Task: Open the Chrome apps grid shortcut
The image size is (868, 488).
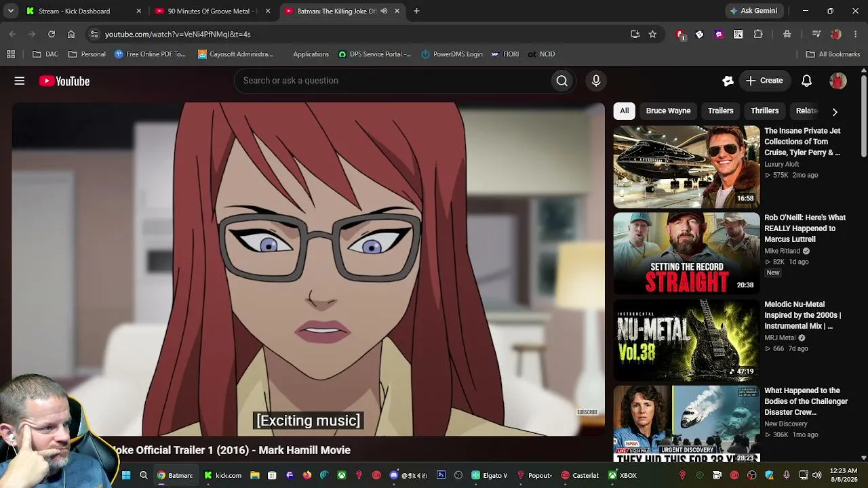Action: point(11,54)
